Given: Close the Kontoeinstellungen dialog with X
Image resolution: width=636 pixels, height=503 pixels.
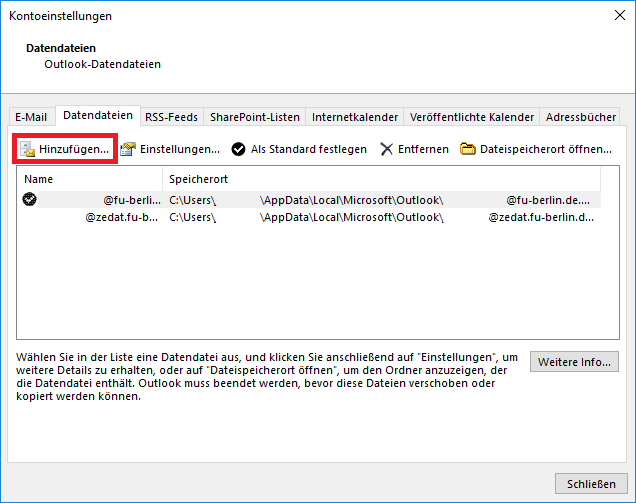Looking at the screenshot, I should pyautogui.click(x=619, y=15).
